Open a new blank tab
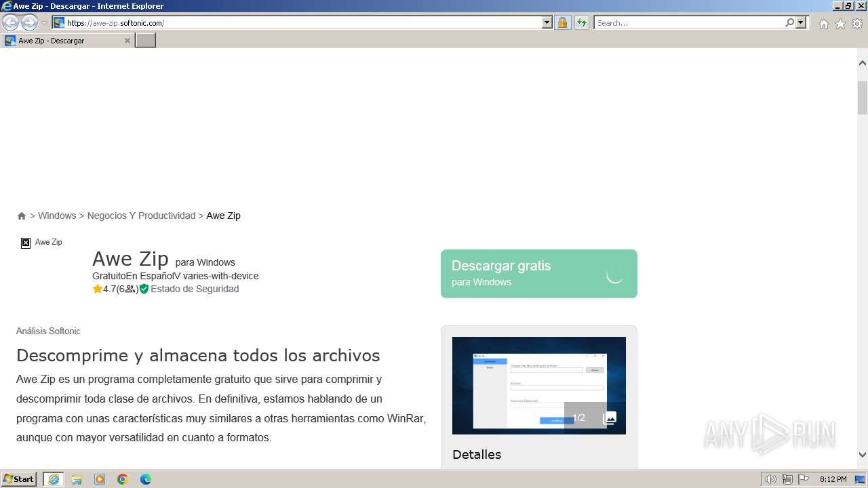This screenshot has height=488, width=868. [x=146, y=41]
